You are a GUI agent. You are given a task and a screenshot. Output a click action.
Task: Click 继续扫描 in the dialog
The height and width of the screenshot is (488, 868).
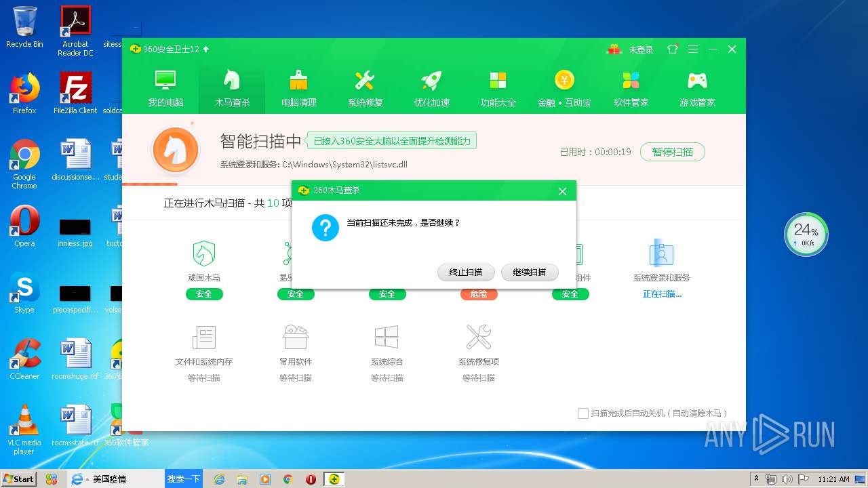530,272
